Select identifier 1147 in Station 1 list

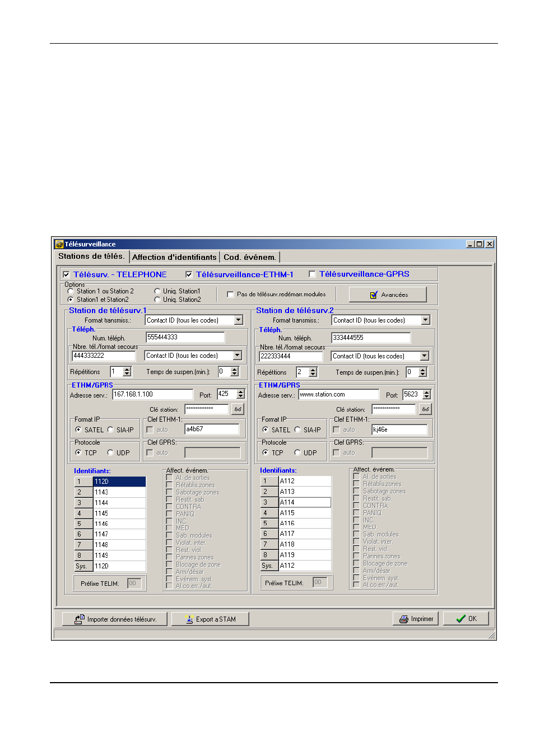coord(119,534)
